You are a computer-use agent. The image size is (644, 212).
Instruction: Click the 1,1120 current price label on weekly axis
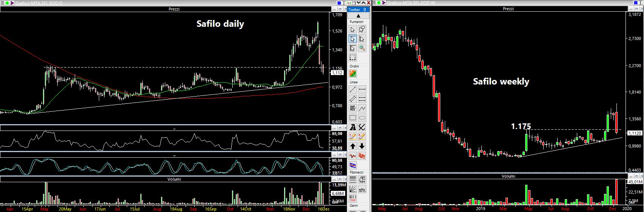click(x=634, y=133)
